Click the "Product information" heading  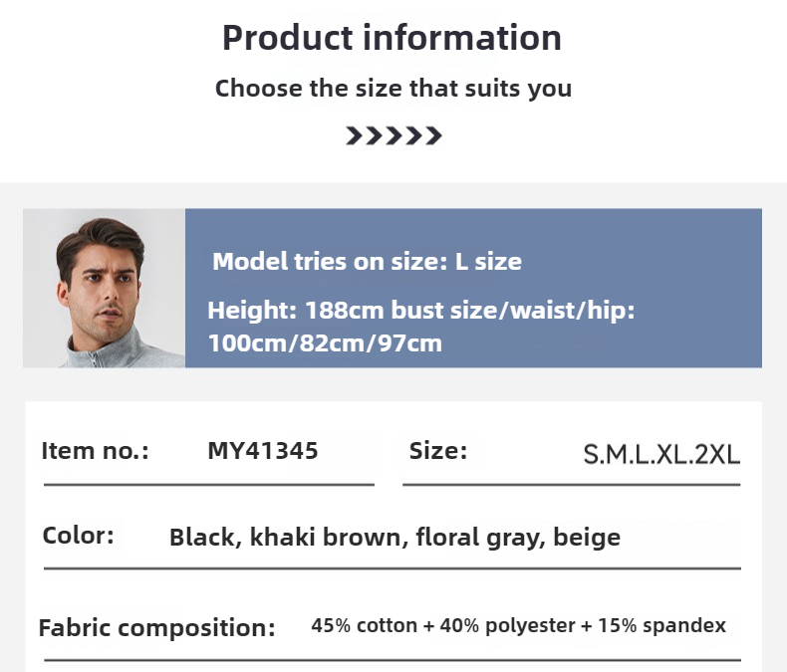(392, 38)
